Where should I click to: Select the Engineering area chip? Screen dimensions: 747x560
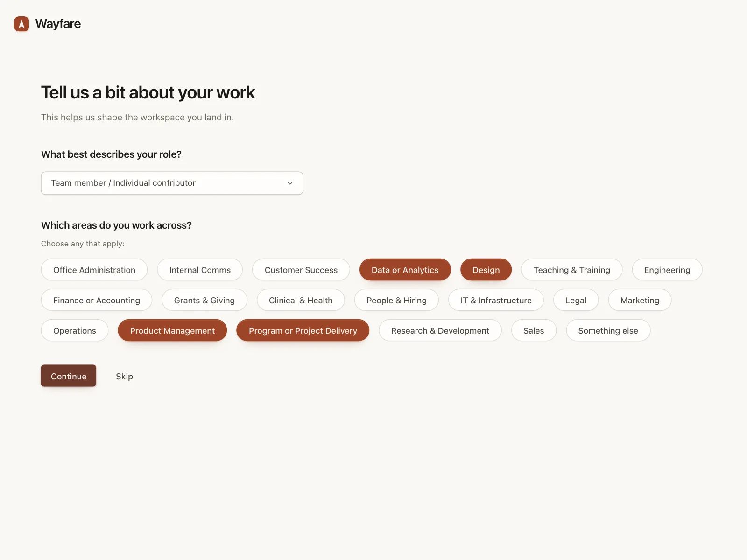667,270
